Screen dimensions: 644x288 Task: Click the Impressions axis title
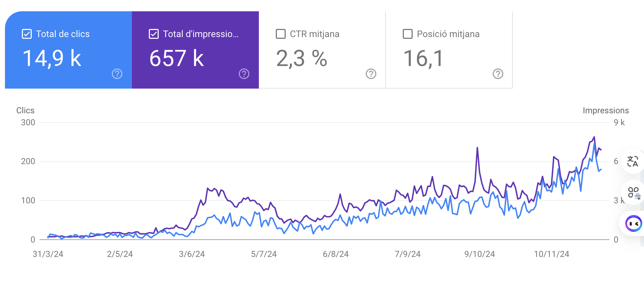606,110
